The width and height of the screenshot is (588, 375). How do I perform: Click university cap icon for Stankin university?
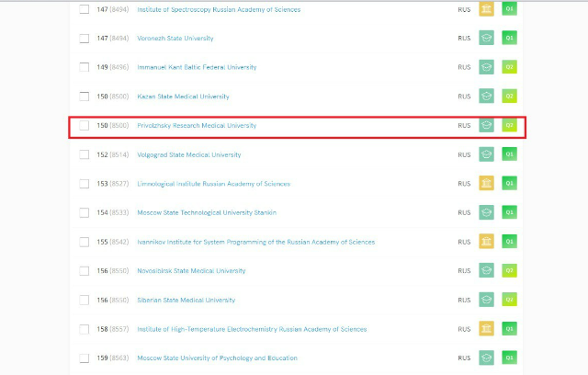(x=486, y=212)
